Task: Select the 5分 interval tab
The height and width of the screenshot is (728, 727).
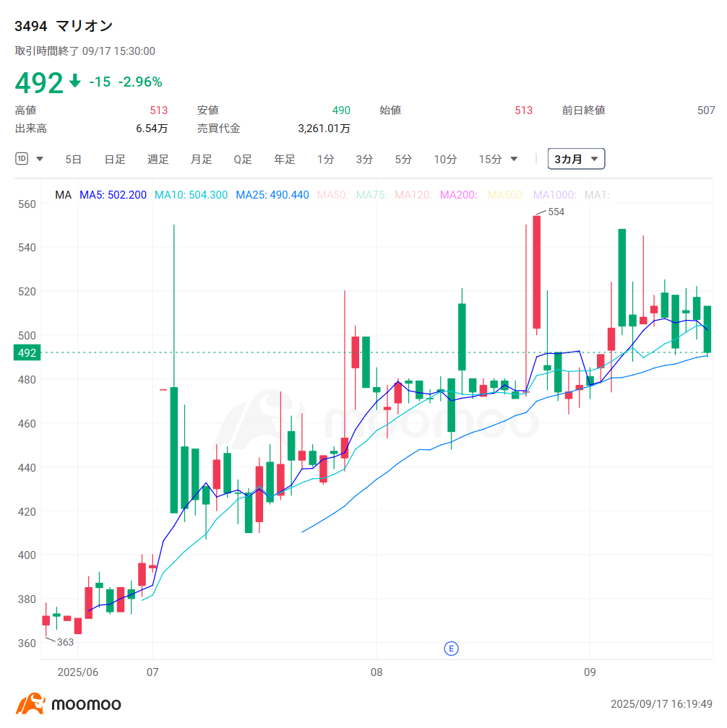Action: tap(403, 159)
